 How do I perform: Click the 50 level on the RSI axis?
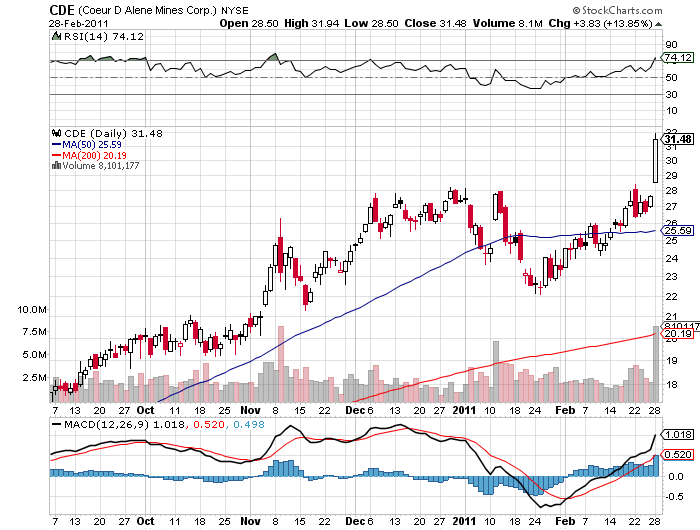click(671, 77)
